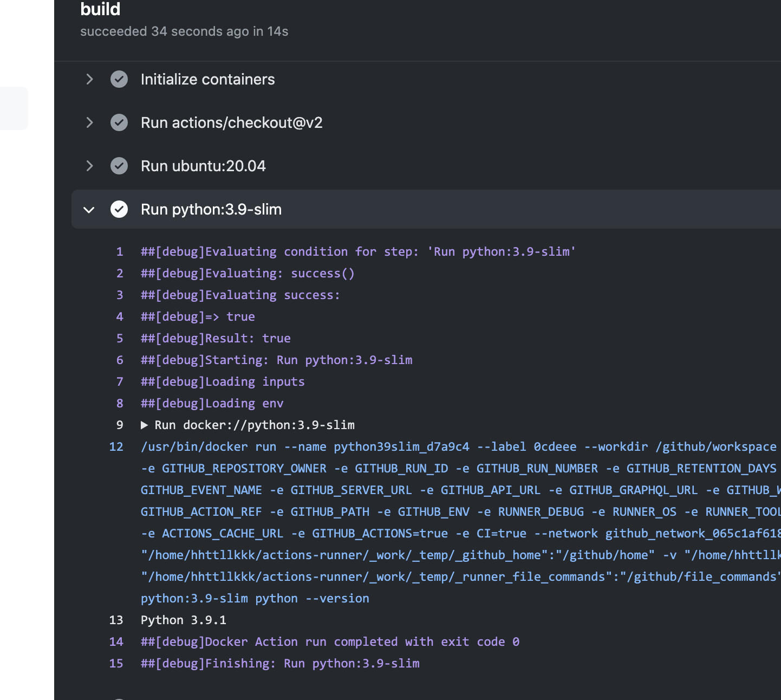Click line number 1 of the debug output
This screenshot has width=781, height=700.
pos(120,251)
